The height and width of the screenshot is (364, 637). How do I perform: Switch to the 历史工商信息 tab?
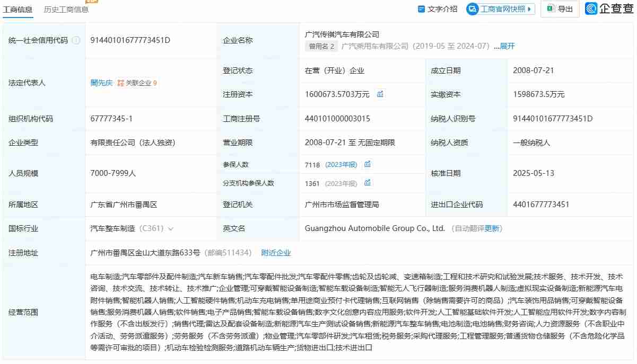[66, 8]
